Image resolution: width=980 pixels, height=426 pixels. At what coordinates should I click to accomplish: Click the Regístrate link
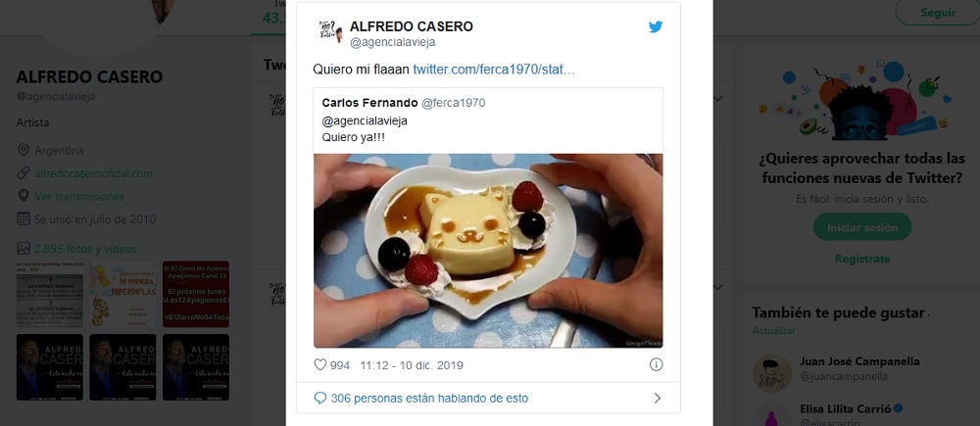coord(861,259)
